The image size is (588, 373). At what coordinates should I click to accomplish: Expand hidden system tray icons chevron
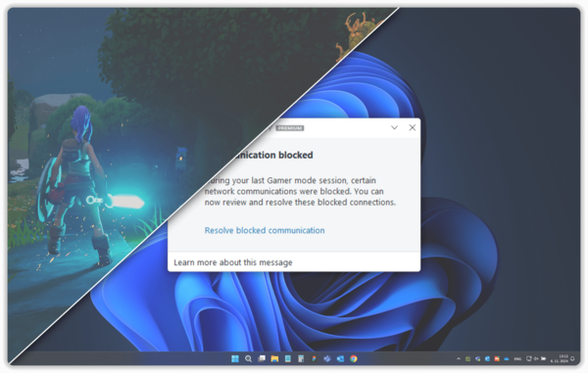click(x=459, y=358)
